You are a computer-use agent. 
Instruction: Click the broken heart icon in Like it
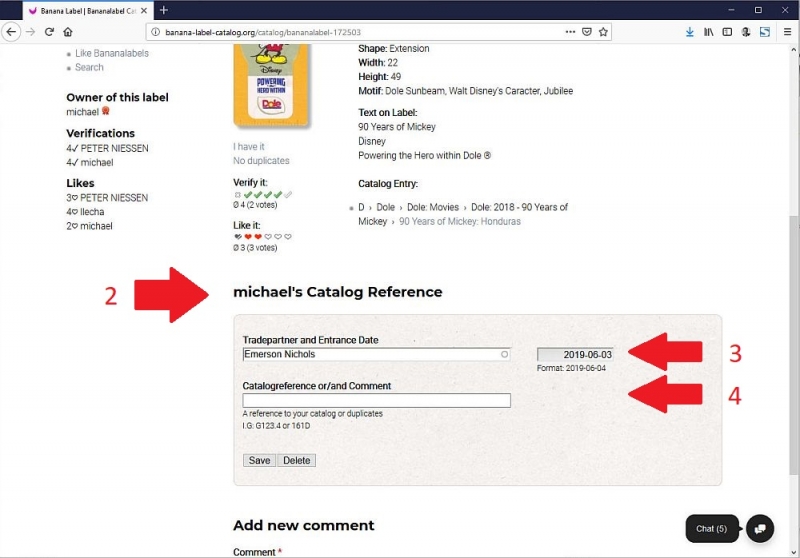pyautogui.click(x=237, y=237)
